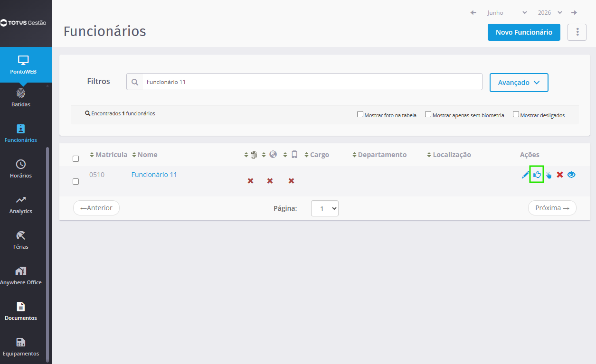This screenshot has height=364, width=596.
Task: Open the Junho month dropdown
Action: tap(507, 13)
